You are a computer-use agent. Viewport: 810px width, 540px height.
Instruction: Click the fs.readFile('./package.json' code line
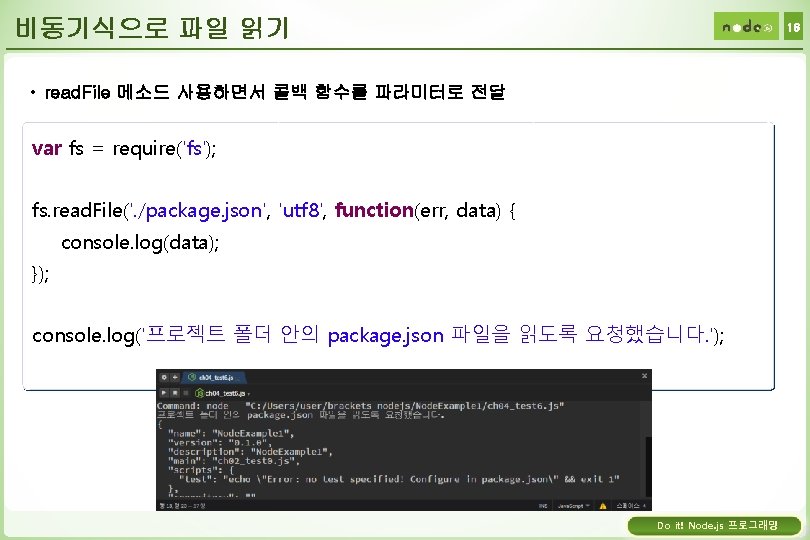(x=273, y=210)
